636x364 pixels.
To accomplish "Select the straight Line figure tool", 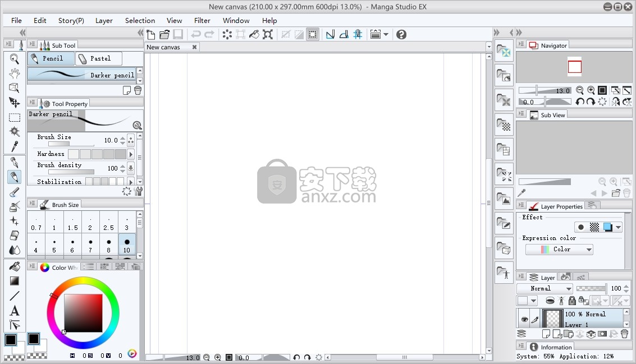I will click(15, 296).
